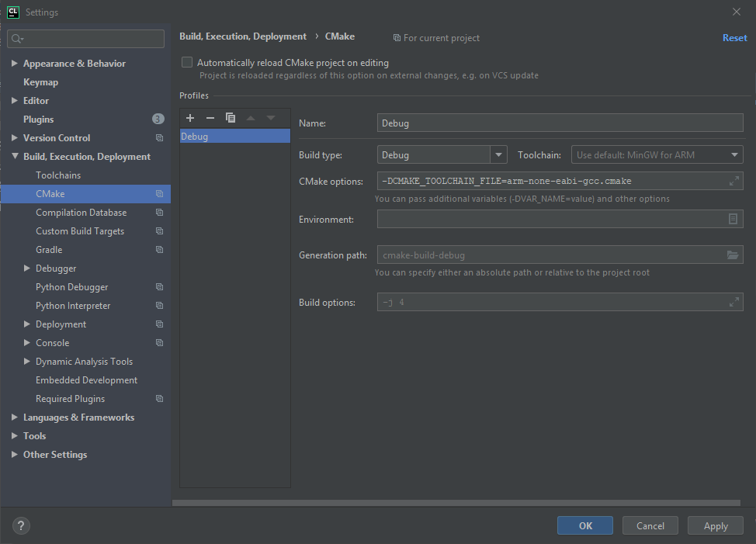
Task: Focus the settings search field
Action: (x=86, y=39)
